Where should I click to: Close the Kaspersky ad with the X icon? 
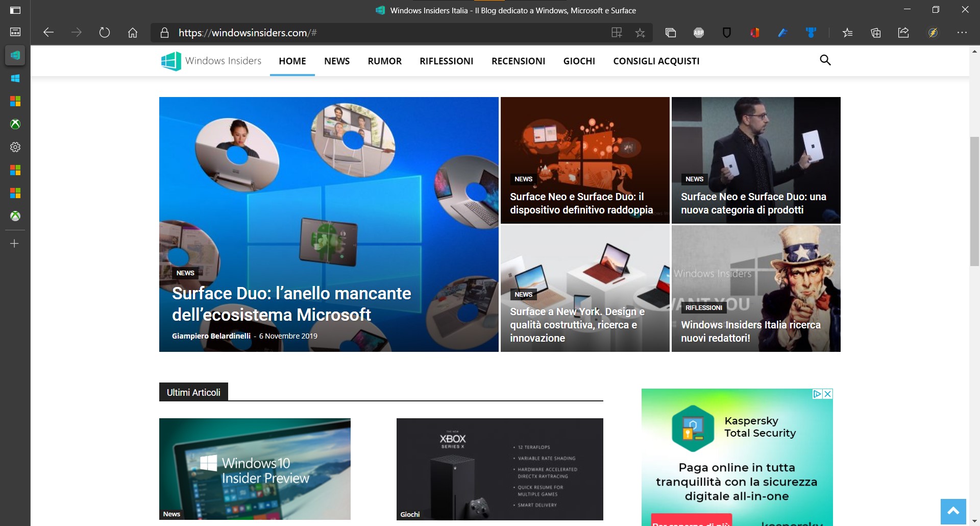click(828, 394)
